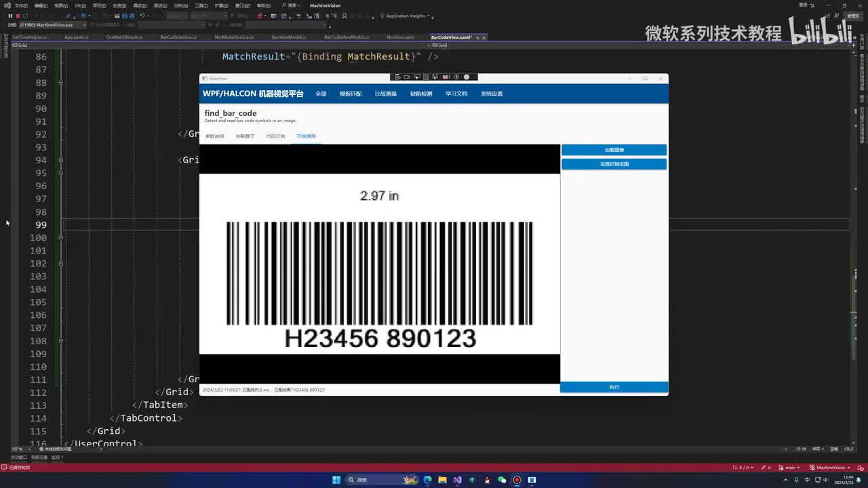Switch to BarCodeService.cs tab
The height and width of the screenshot is (488, 868).
point(178,37)
